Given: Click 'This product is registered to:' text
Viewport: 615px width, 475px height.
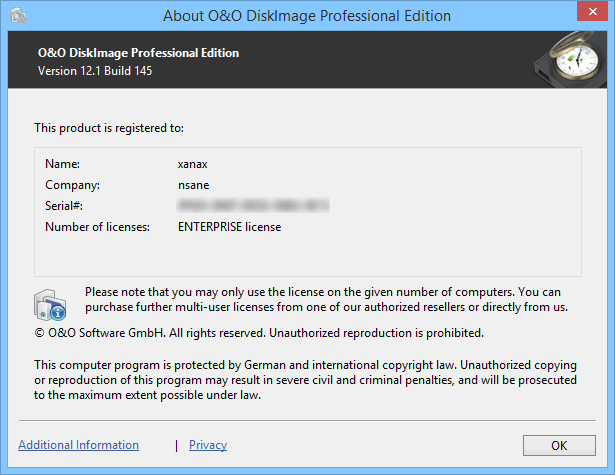Looking at the screenshot, I should (x=109, y=128).
